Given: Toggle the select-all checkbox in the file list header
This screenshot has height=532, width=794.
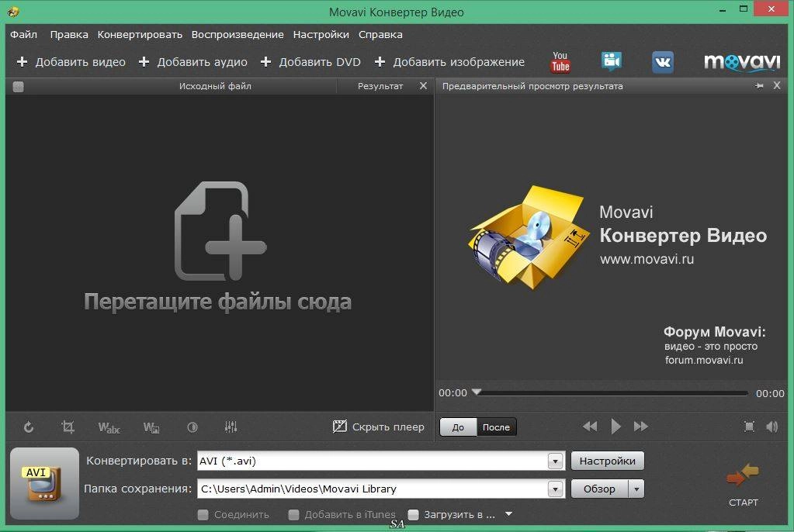Looking at the screenshot, I should click(x=18, y=87).
